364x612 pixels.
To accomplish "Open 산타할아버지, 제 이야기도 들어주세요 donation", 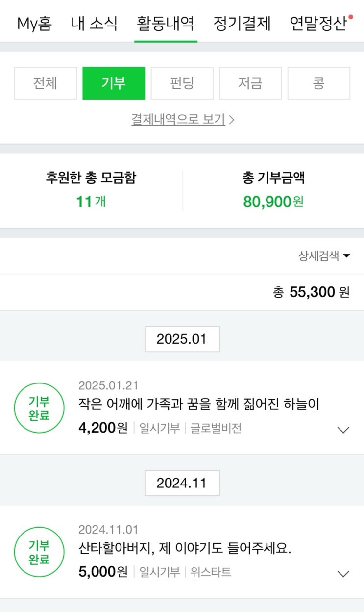I will [185, 548].
